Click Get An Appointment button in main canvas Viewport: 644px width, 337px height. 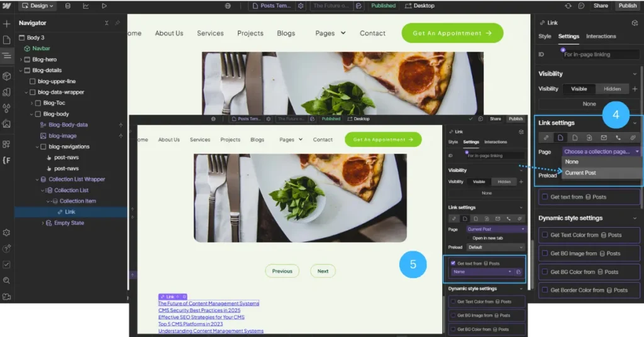point(452,33)
